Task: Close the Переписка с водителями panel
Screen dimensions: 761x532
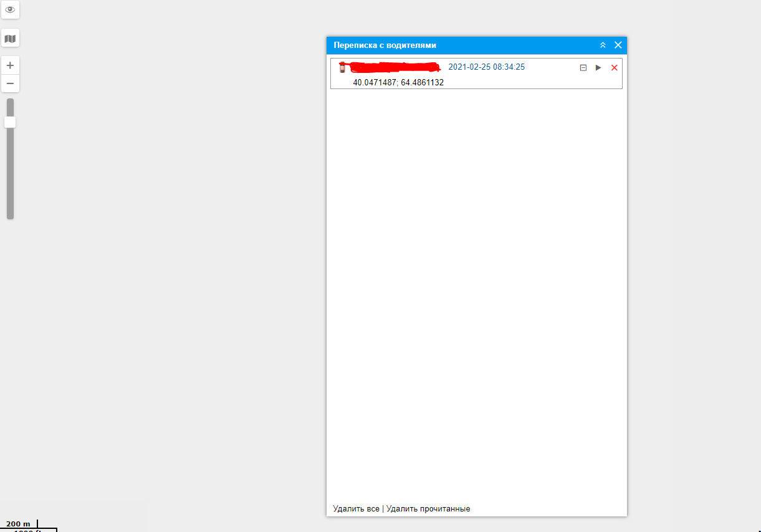Action: [x=618, y=45]
